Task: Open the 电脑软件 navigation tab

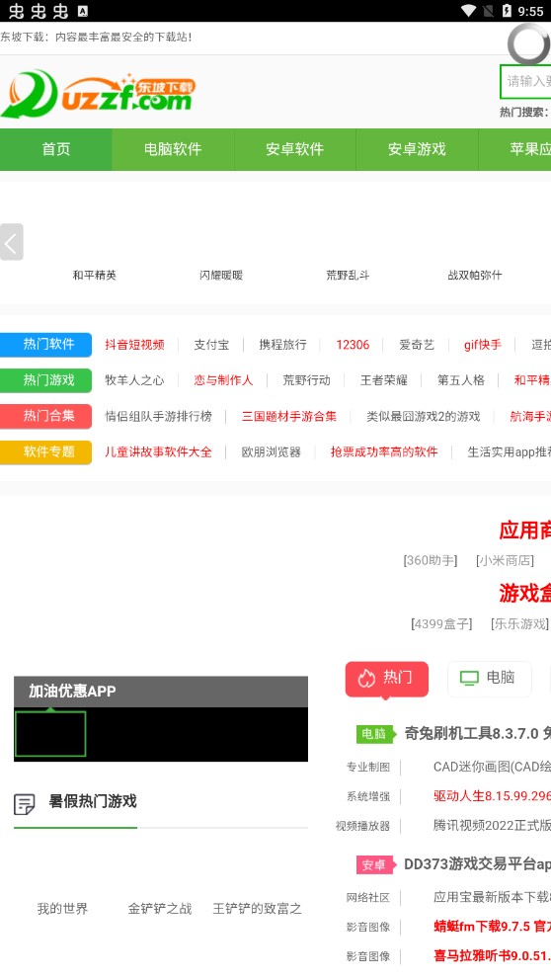Action: click(173, 149)
